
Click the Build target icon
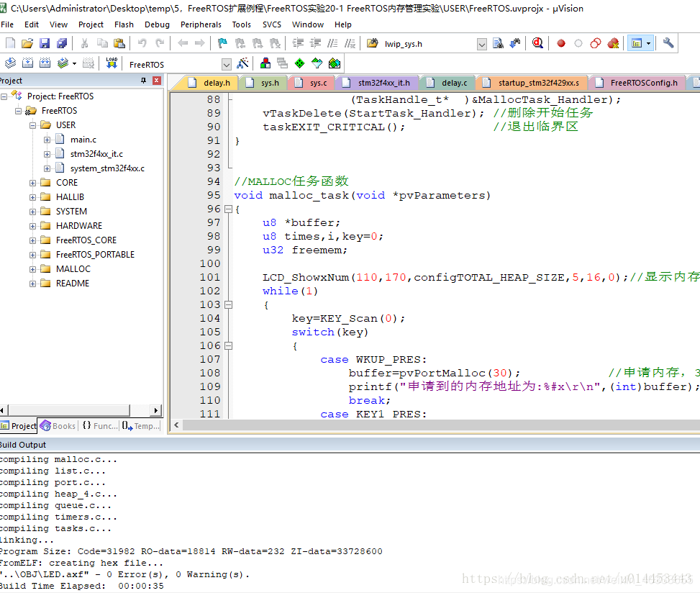pos(27,63)
